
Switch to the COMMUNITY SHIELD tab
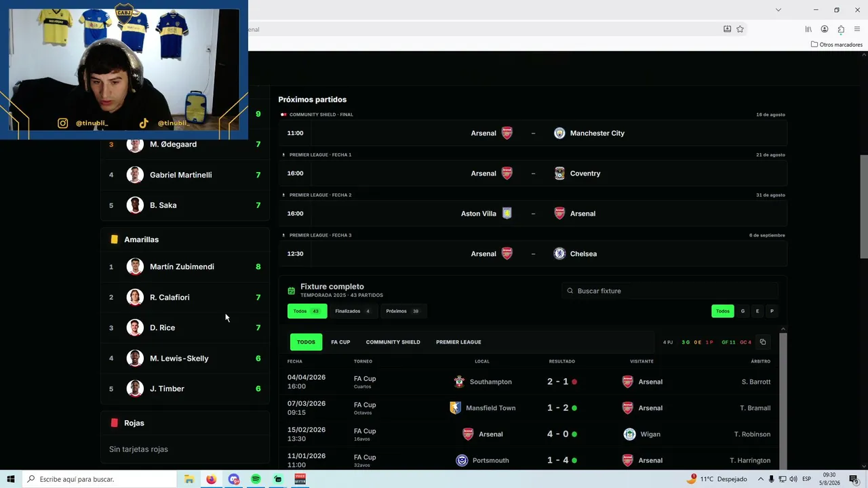[393, 342]
